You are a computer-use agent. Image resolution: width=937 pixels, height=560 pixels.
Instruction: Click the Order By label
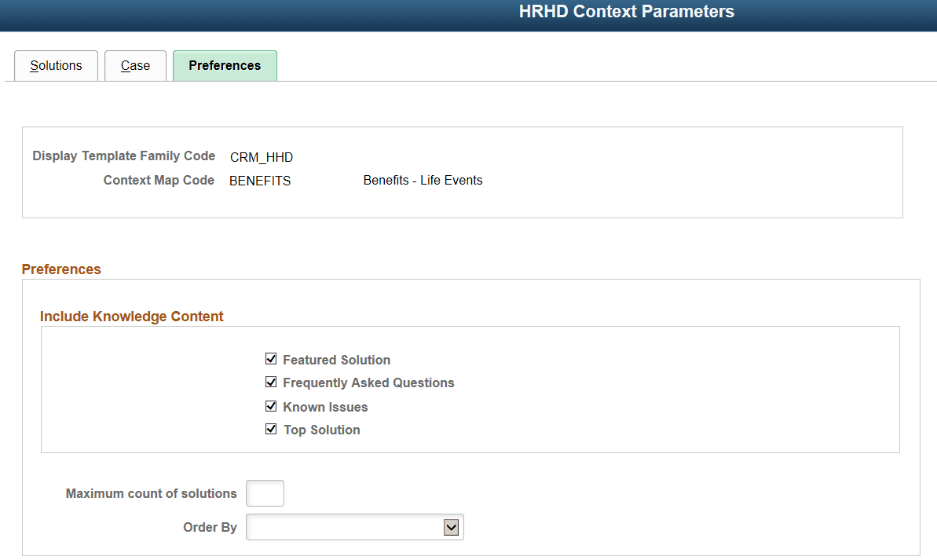(x=210, y=527)
